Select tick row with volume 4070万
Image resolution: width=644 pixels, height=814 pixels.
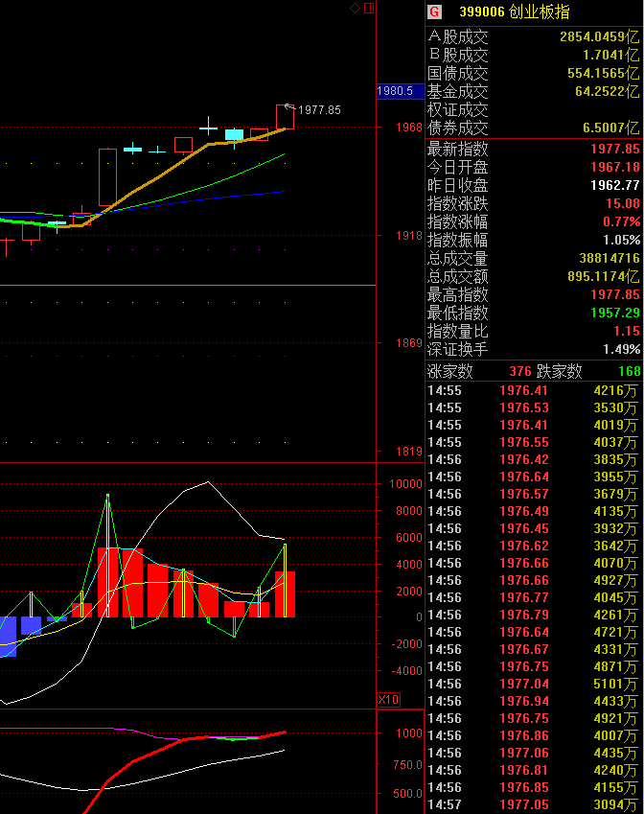click(x=533, y=563)
